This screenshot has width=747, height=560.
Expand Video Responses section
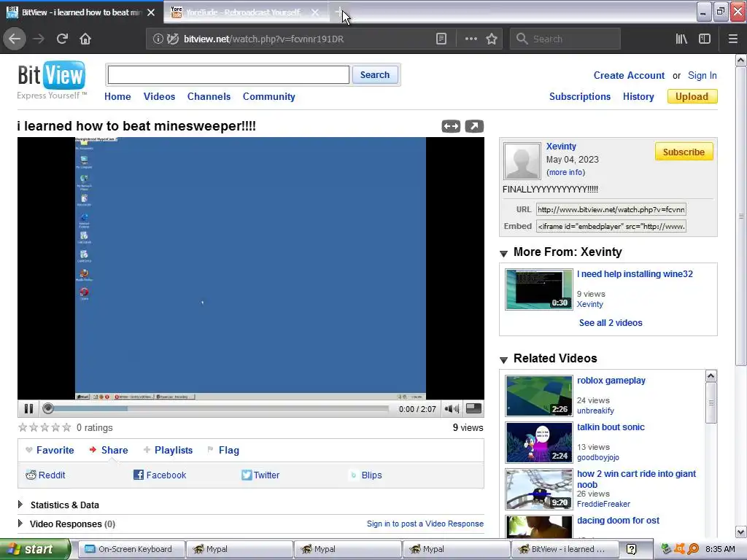click(66, 524)
